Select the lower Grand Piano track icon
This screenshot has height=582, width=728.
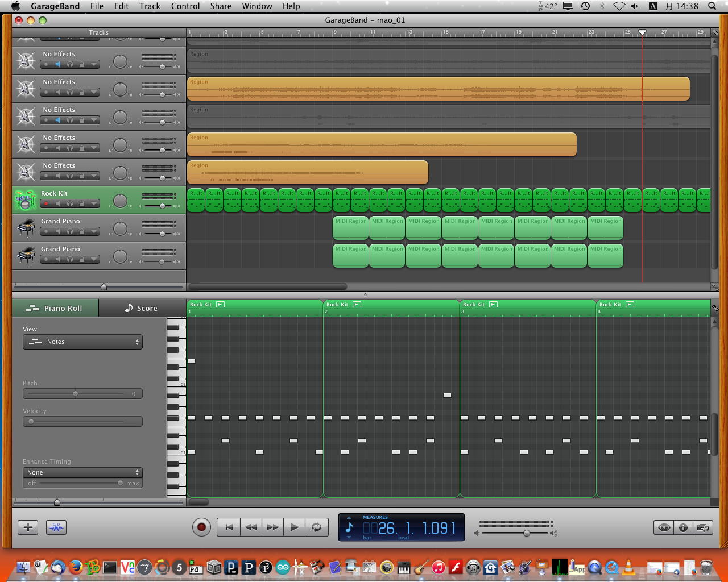(x=26, y=256)
